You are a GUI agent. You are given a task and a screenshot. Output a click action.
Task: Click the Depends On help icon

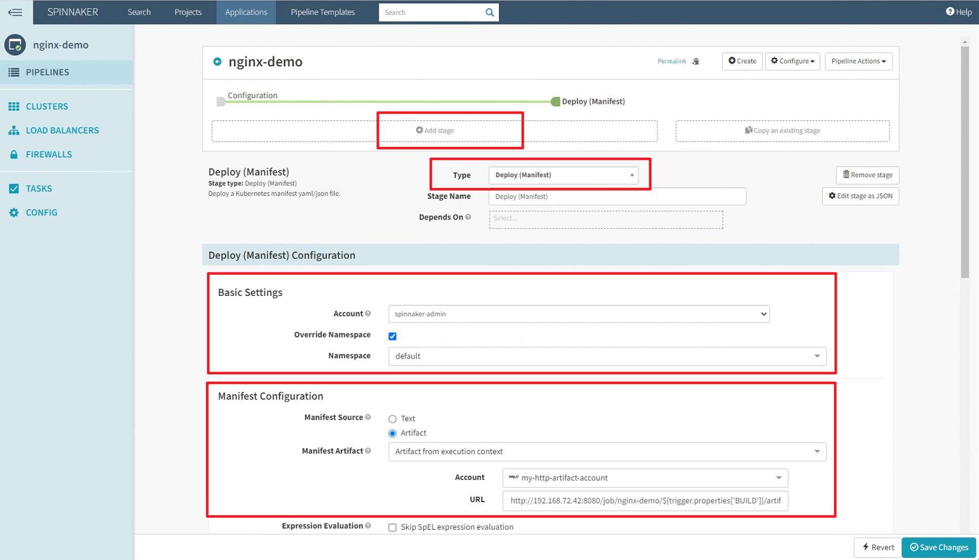[x=468, y=217]
